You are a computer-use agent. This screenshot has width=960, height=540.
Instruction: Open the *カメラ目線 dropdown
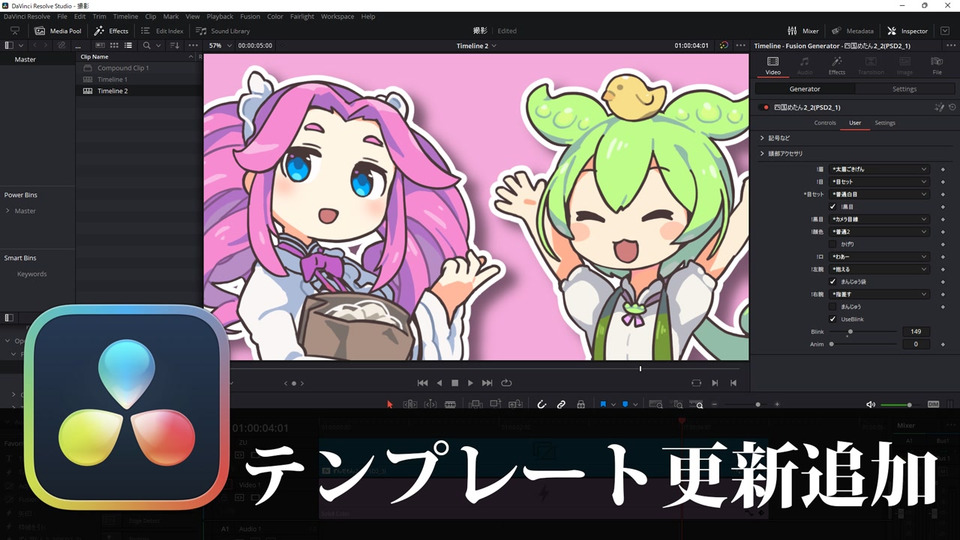879,219
